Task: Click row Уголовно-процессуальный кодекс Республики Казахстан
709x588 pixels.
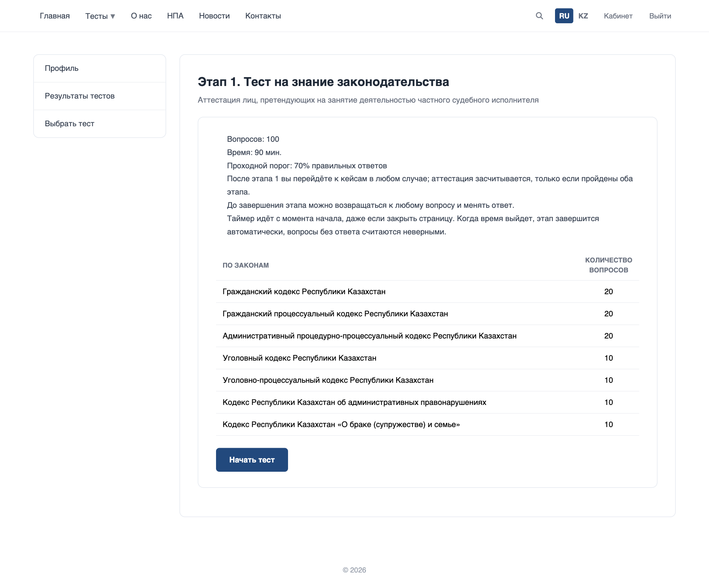Action: pyautogui.click(x=428, y=380)
